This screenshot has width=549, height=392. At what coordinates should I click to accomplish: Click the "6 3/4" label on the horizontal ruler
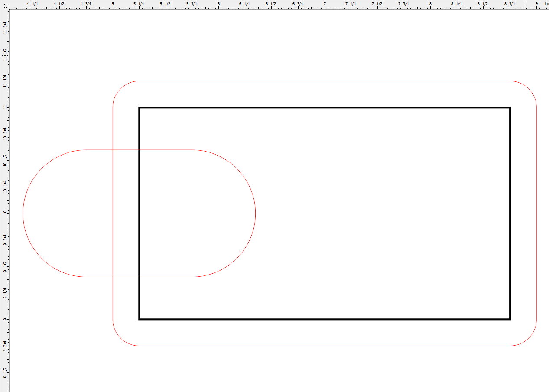(297, 3)
